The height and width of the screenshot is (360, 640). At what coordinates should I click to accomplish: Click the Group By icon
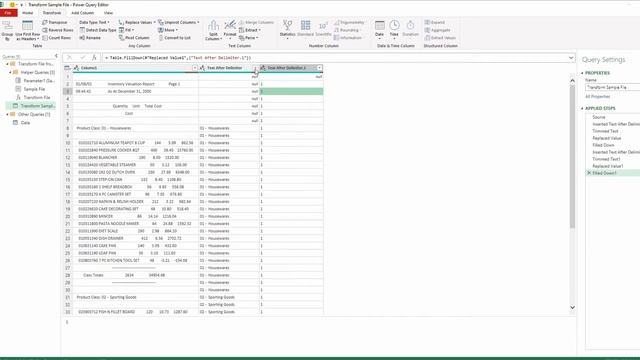(7, 26)
